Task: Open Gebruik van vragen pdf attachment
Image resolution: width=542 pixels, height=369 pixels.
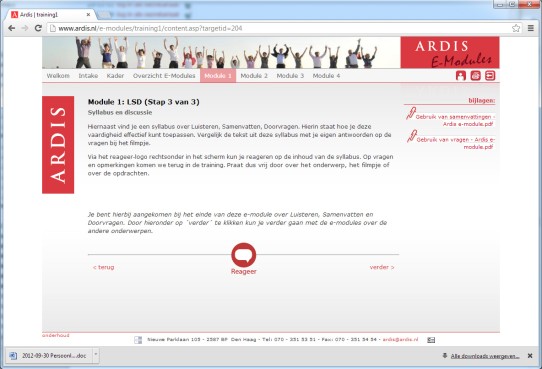Action: [x=456, y=143]
